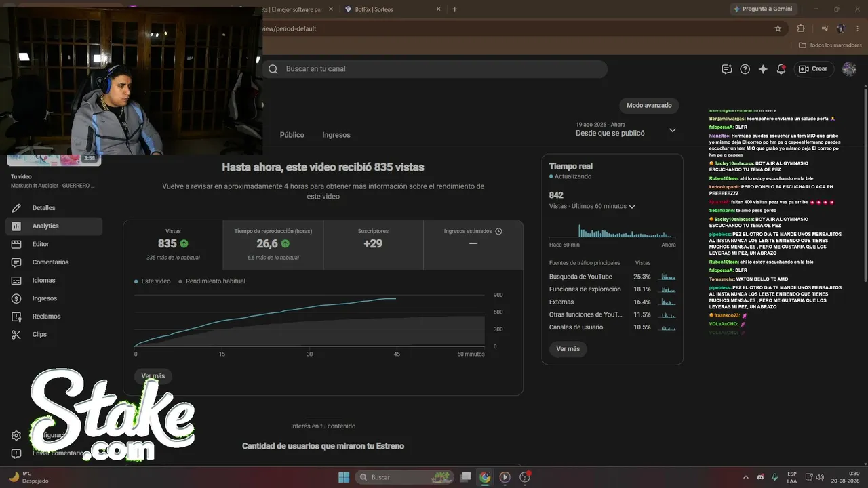The height and width of the screenshot is (488, 868).
Task: Close the BotRix Sorteos browser tab
Action: click(x=439, y=9)
